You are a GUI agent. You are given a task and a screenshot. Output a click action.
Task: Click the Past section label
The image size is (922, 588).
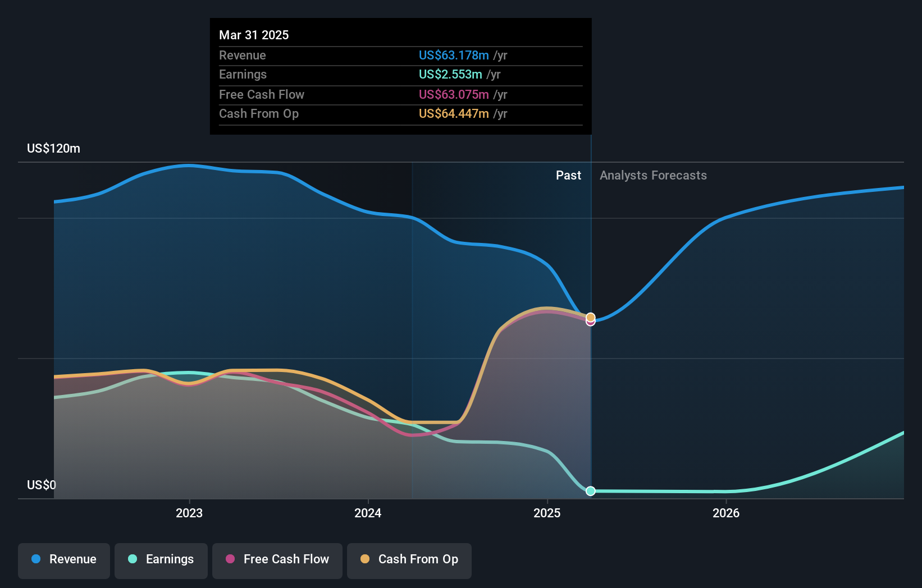(x=568, y=175)
